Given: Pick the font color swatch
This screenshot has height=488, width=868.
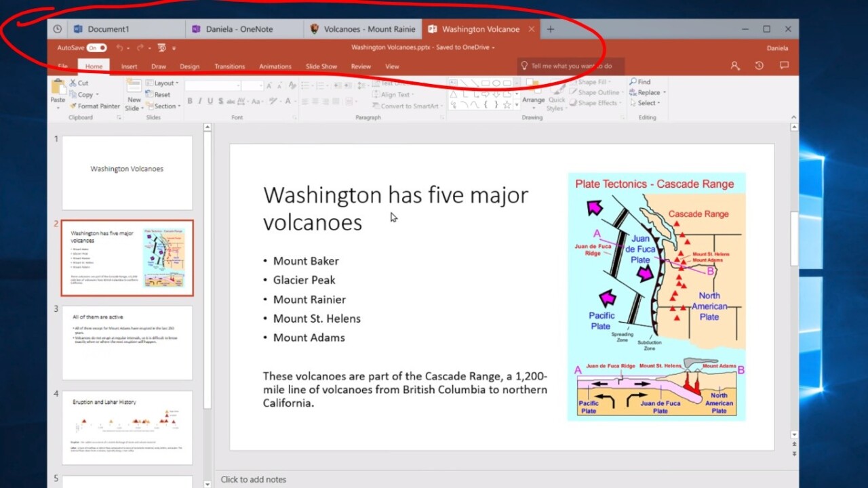Looking at the screenshot, I should point(288,100).
